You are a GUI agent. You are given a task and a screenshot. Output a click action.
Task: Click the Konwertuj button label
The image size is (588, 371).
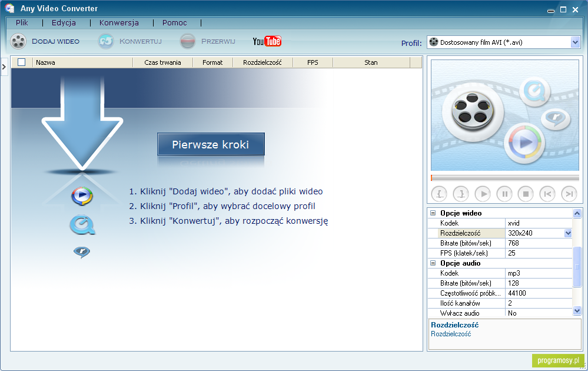[x=141, y=41]
